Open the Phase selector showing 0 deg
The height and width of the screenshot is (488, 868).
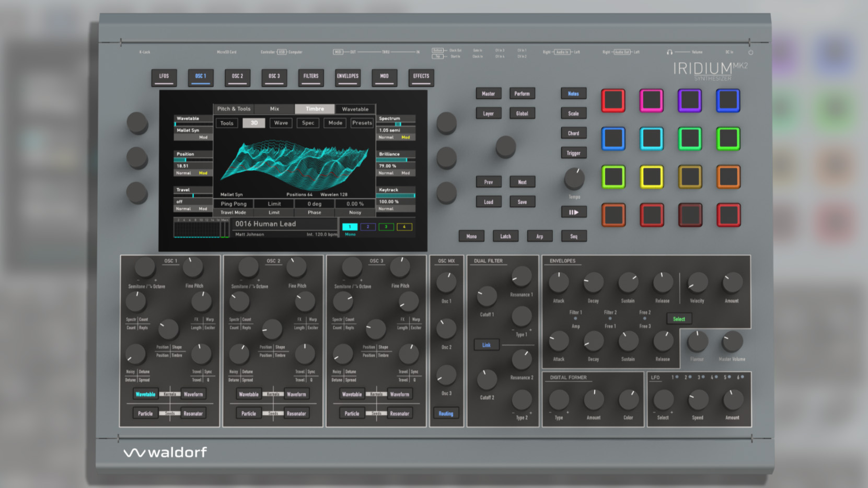tap(315, 203)
